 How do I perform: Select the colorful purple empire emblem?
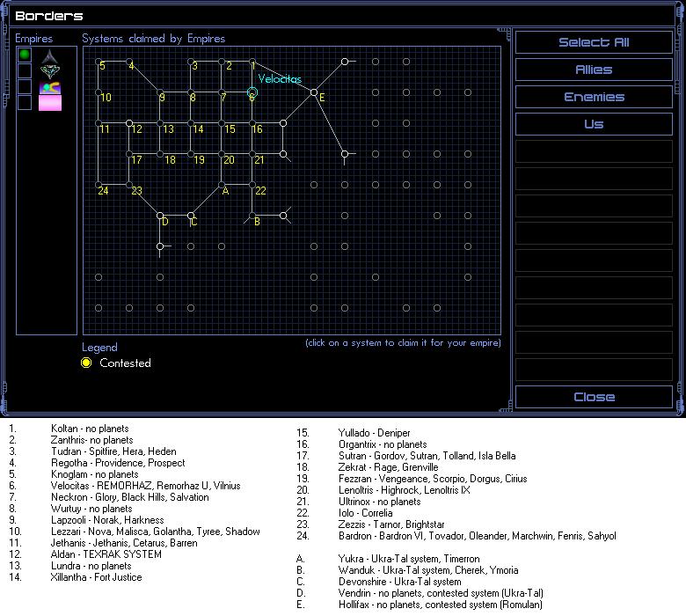pyautogui.click(x=49, y=87)
